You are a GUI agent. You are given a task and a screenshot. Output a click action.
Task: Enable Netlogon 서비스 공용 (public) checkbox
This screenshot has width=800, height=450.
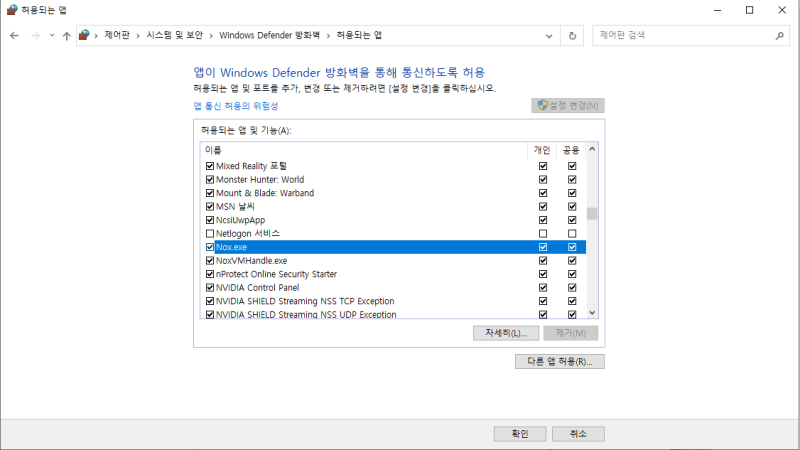click(572, 234)
